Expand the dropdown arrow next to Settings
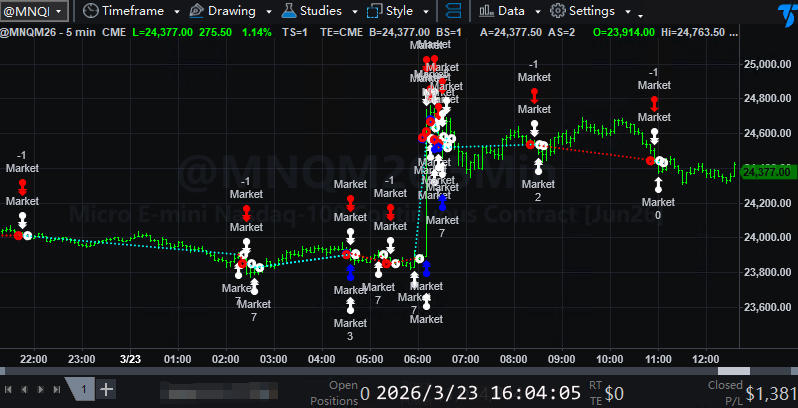Viewport: 798px width, 408px height. pos(628,12)
